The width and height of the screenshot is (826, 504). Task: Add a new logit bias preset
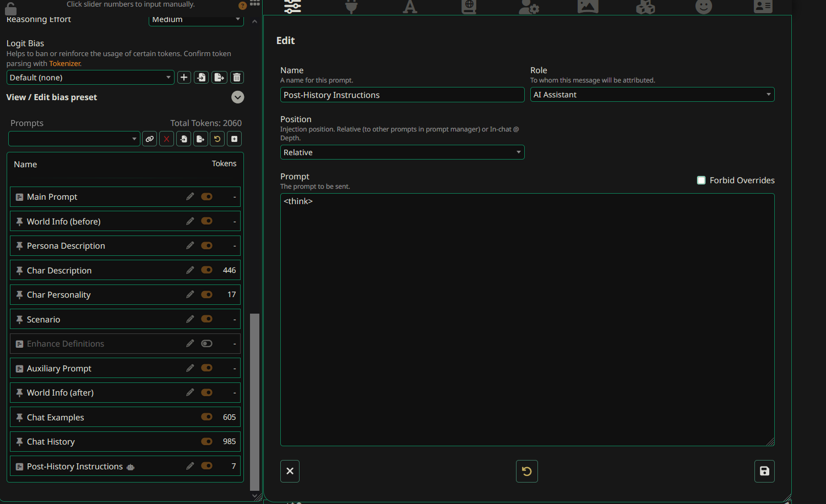[x=184, y=78]
